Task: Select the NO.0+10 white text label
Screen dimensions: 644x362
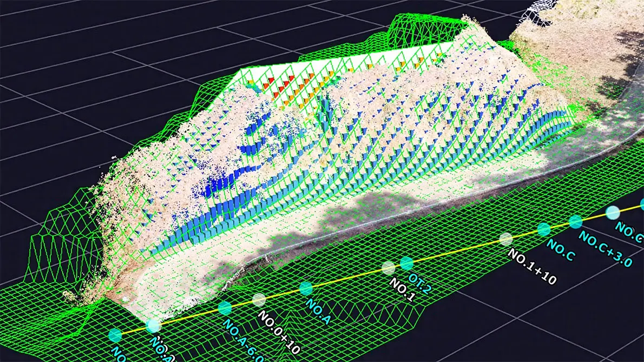Action: pos(279,332)
